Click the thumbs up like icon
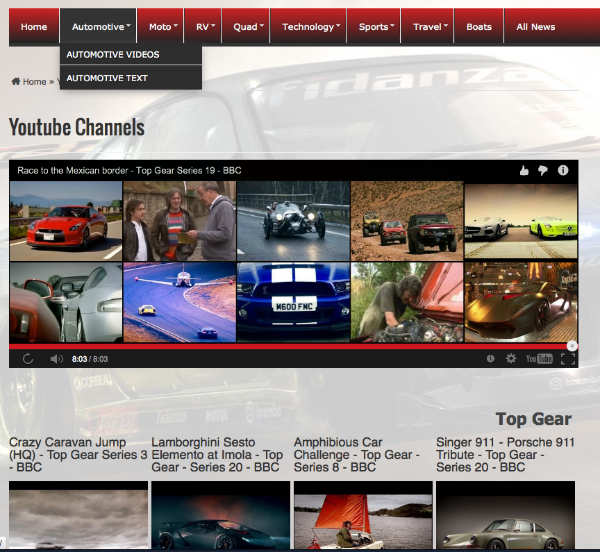Image resolution: width=600 pixels, height=552 pixels. (x=524, y=170)
